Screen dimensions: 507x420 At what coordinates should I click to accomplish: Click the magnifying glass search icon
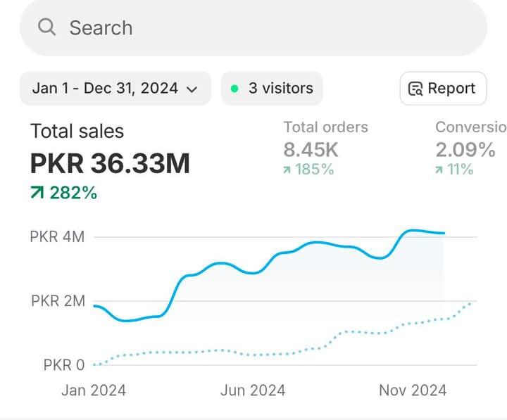pyautogui.click(x=47, y=27)
